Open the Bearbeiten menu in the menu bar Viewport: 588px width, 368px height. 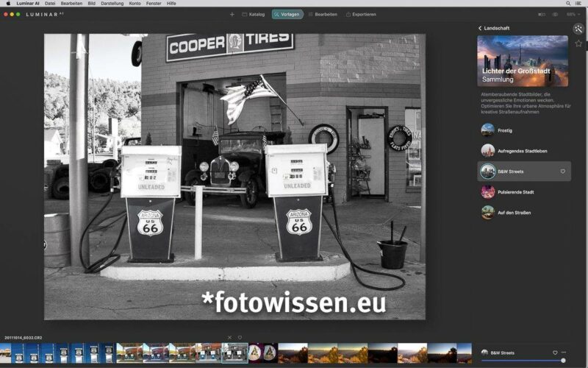71,4
